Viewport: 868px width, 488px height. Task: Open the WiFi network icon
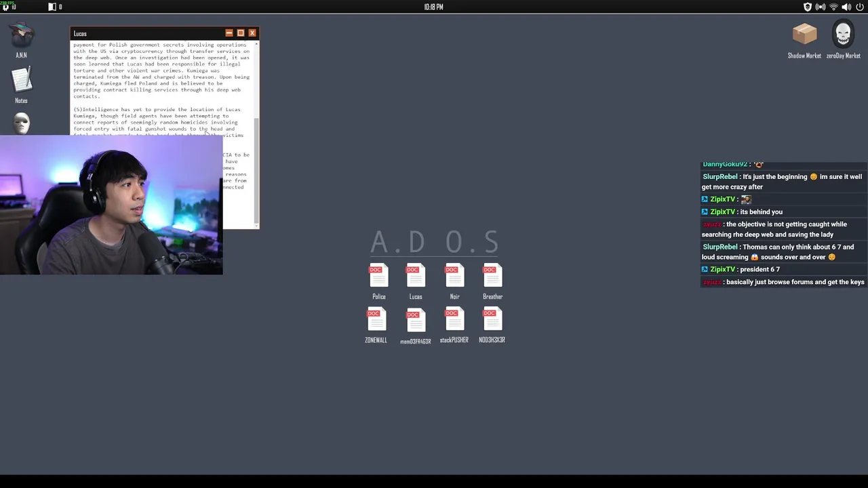click(833, 7)
